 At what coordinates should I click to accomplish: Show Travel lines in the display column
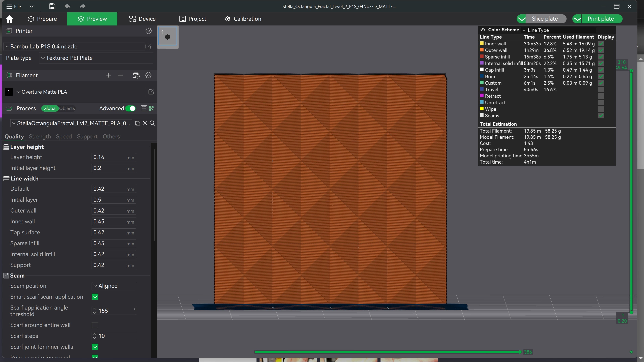pyautogui.click(x=601, y=89)
